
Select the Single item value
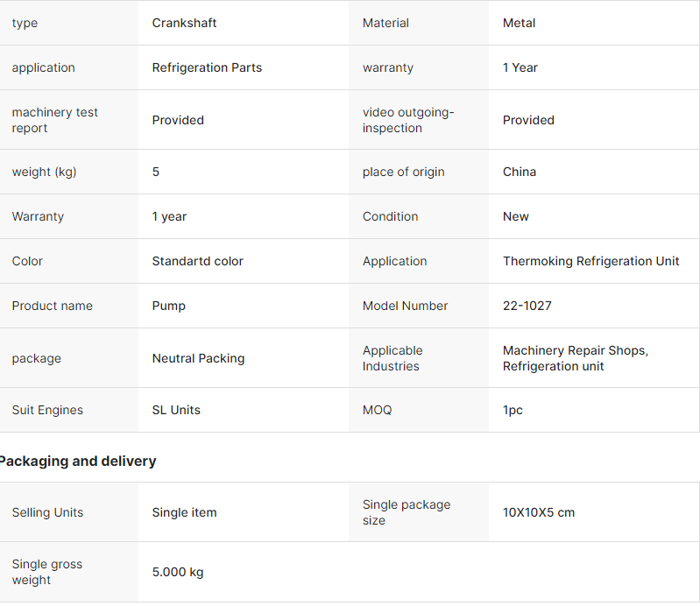tap(184, 512)
